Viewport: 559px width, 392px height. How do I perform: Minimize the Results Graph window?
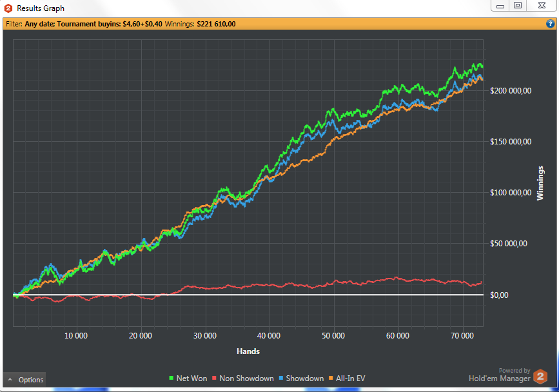tap(500, 6)
